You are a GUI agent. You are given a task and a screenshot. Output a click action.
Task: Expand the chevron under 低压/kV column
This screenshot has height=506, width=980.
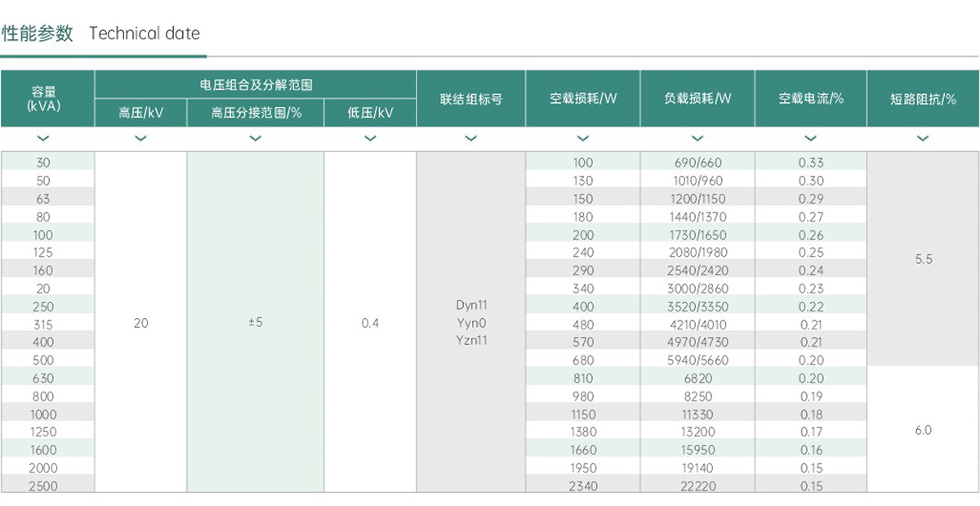tap(370, 138)
